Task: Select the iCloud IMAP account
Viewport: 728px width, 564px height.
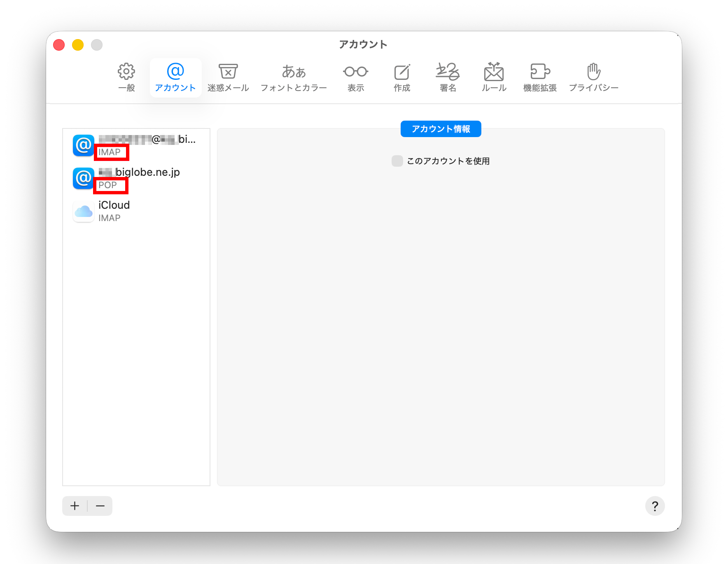Action: point(136,211)
